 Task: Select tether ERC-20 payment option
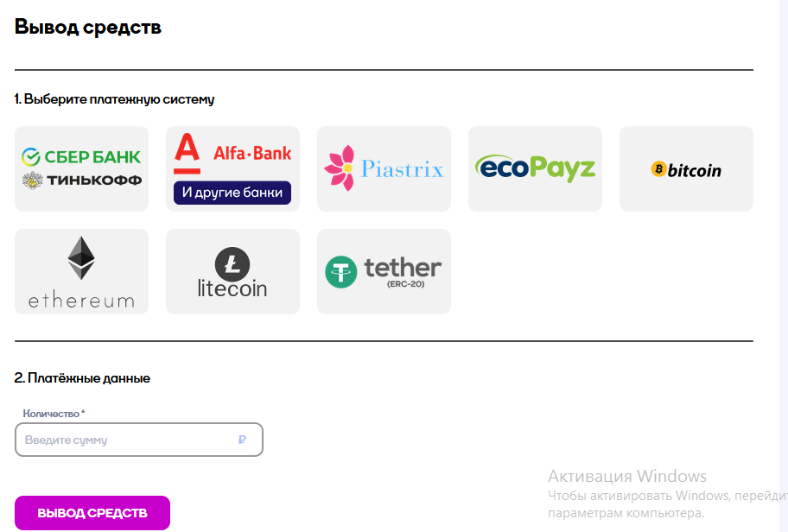pyautogui.click(x=384, y=272)
